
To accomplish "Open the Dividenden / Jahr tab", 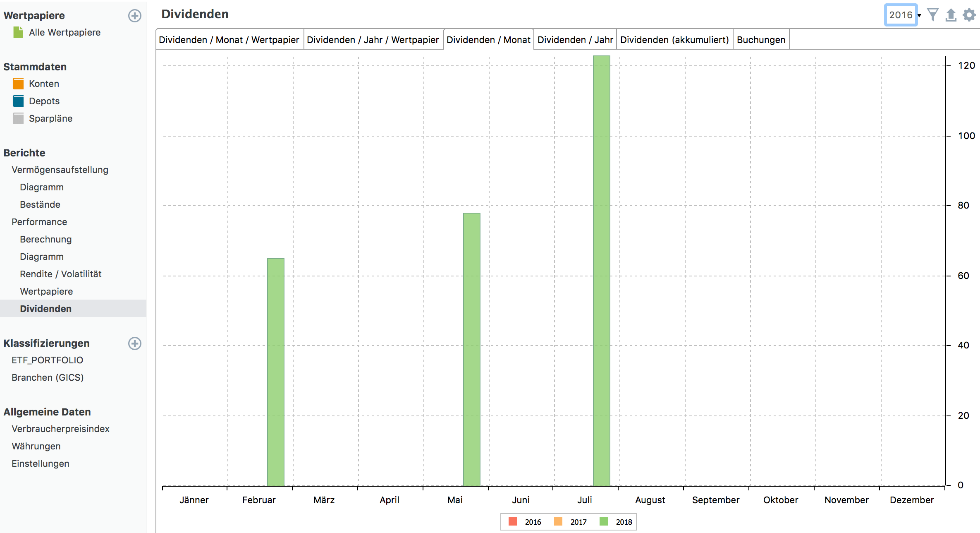I will [x=575, y=40].
